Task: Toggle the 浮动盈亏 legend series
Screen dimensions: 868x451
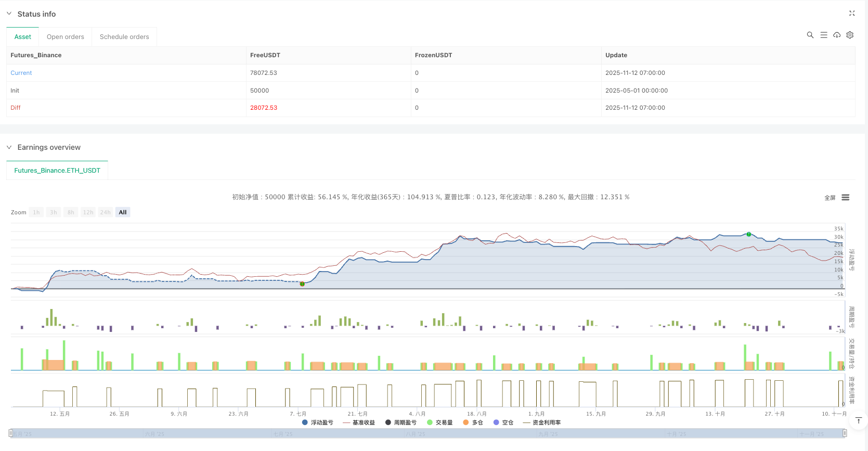Action: point(317,422)
